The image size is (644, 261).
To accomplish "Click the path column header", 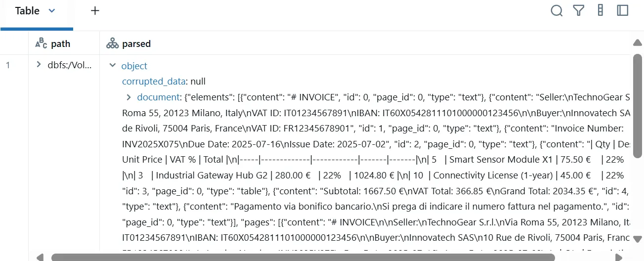I will [64, 43].
